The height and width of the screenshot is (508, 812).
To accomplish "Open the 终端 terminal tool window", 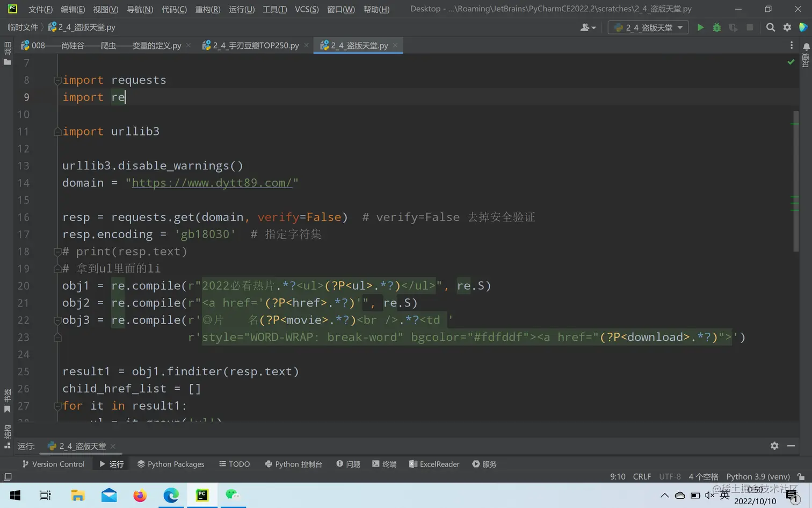I will [385, 464].
